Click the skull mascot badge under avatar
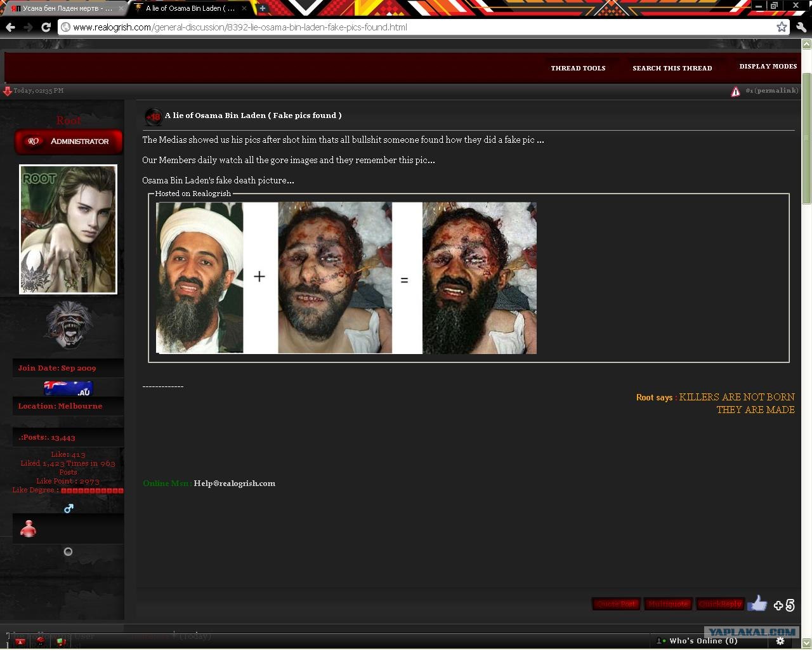 coord(69,325)
